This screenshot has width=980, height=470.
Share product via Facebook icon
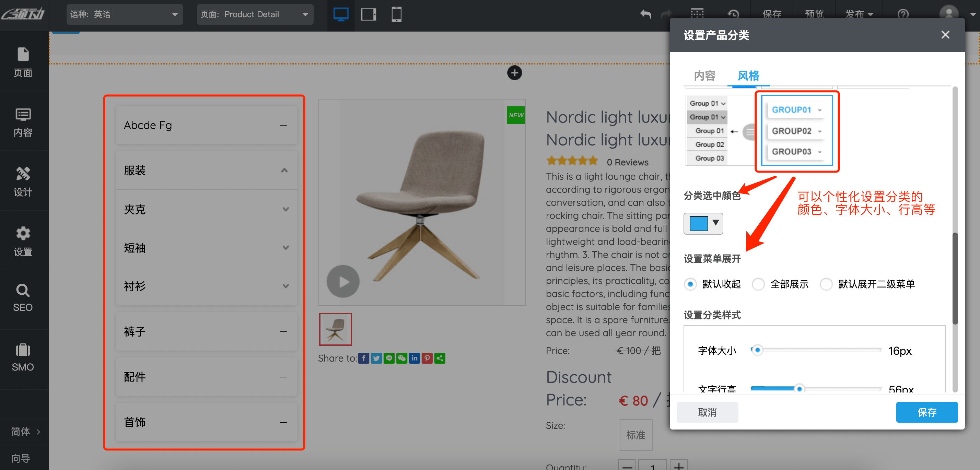pyautogui.click(x=364, y=358)
